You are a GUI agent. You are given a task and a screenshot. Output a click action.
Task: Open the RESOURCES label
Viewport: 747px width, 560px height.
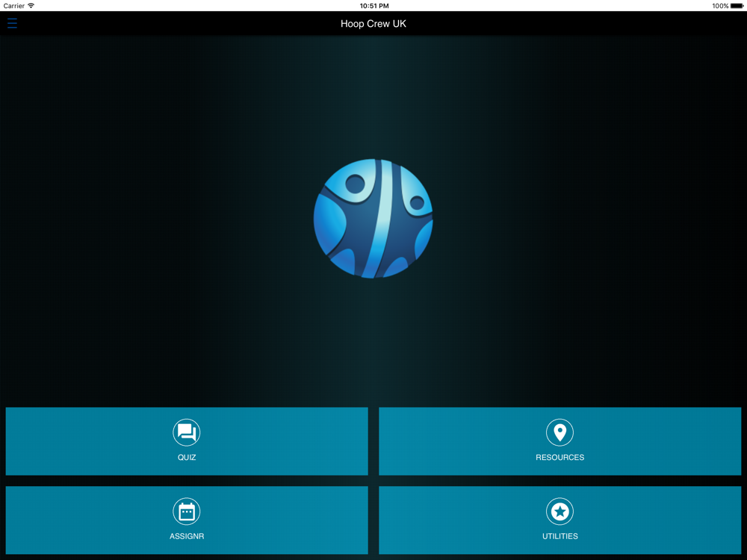coord(560,457)
